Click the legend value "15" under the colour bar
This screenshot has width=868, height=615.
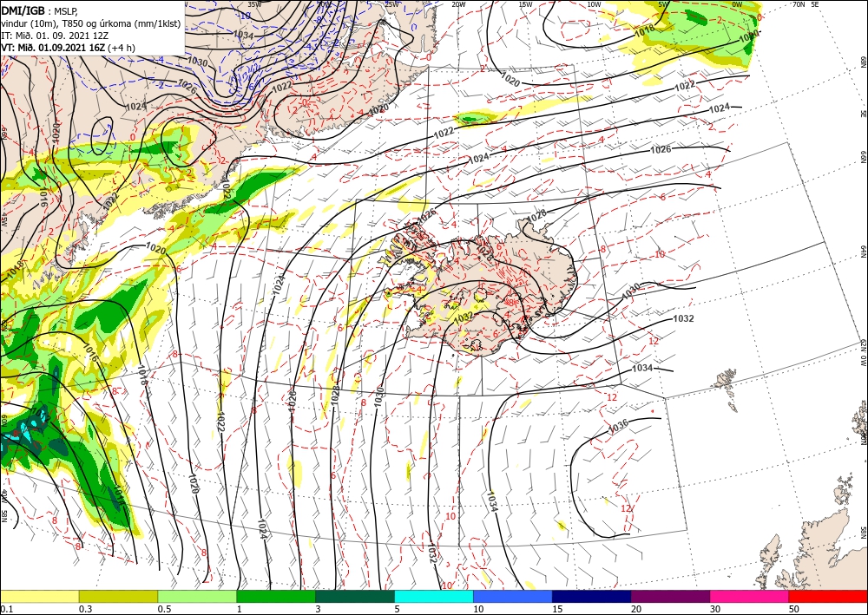pos(557,609)
